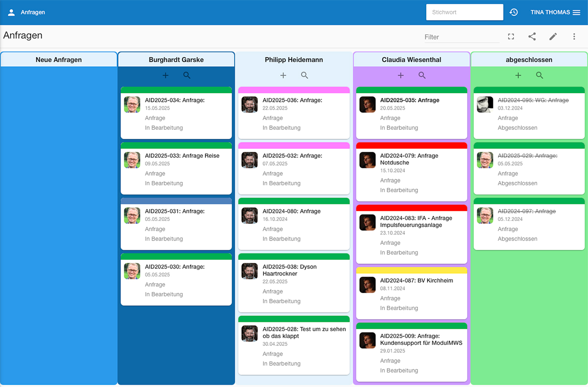
Task: Click the Stichwort search field
Action: pyautogui.click(x=464, y=12)
